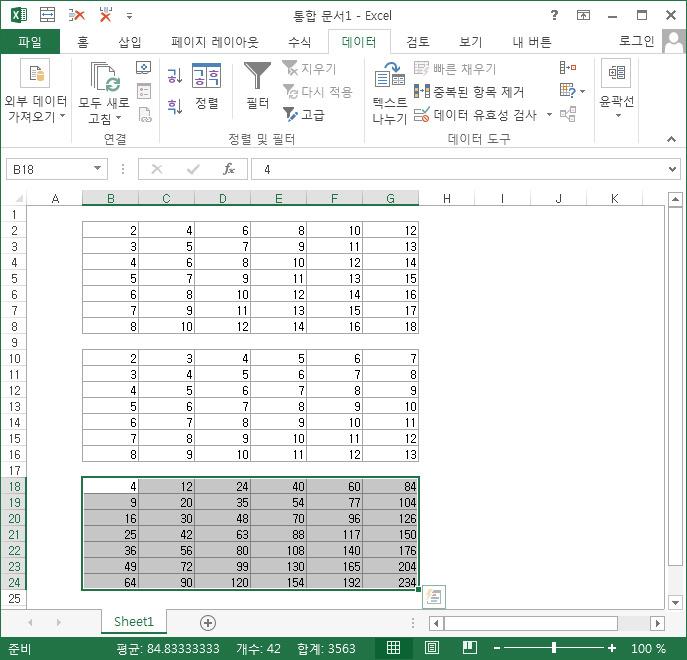Expand the formula bar
Viewport: 687px width, 660px height.
672,169
